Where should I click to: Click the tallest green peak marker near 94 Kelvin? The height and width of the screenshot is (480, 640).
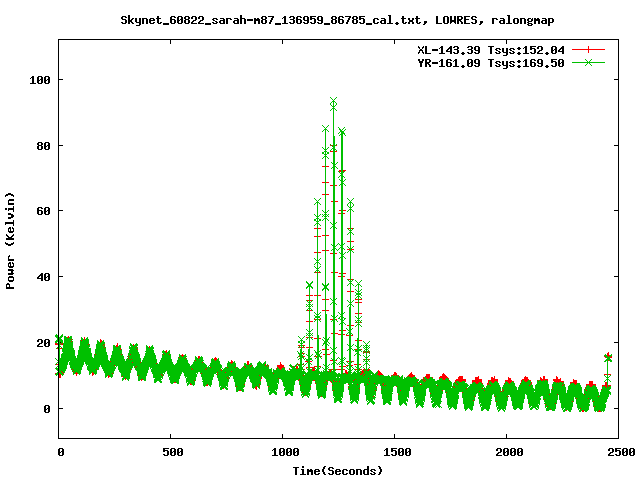(333, 101)
